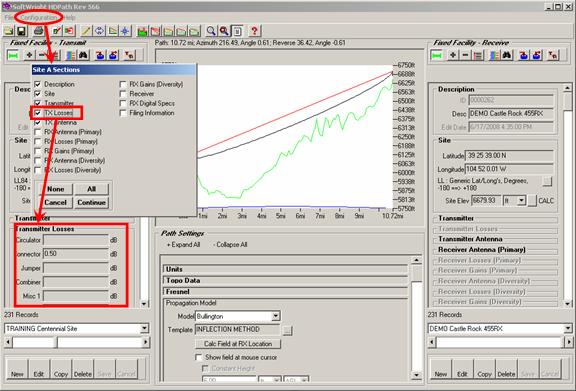Click the blue crosshair toolbar icon
Image resolution: width=576 pixels, height=391 pixels.
click(x=125, y=31)
